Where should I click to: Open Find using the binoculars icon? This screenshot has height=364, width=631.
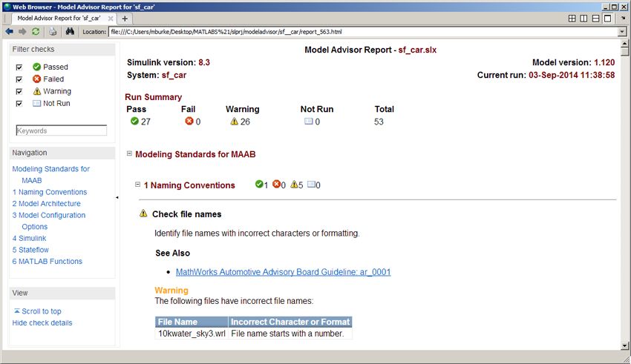coord(71,32)
